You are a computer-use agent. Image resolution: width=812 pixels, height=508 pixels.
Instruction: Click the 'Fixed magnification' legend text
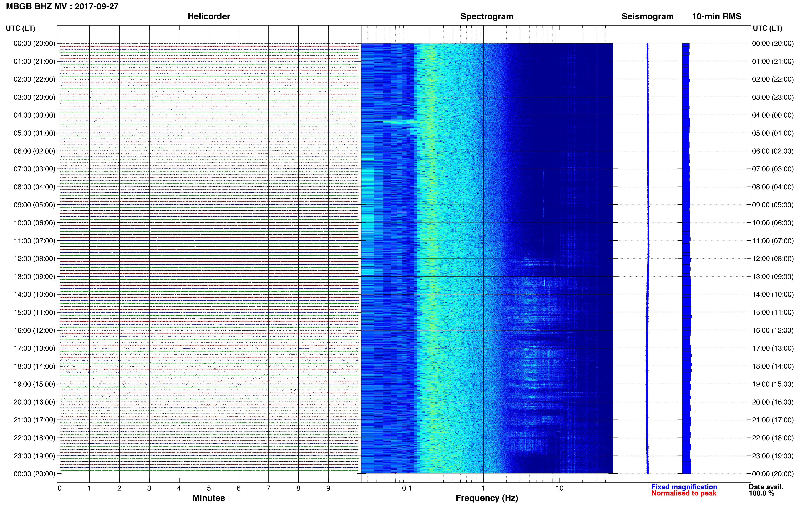(x=684, y=487)
